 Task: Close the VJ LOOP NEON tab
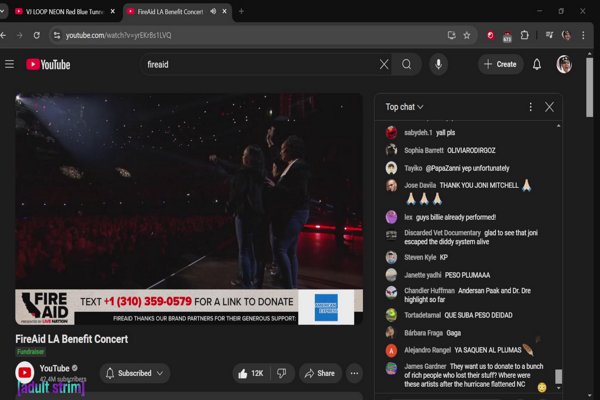tap(112, 11)
